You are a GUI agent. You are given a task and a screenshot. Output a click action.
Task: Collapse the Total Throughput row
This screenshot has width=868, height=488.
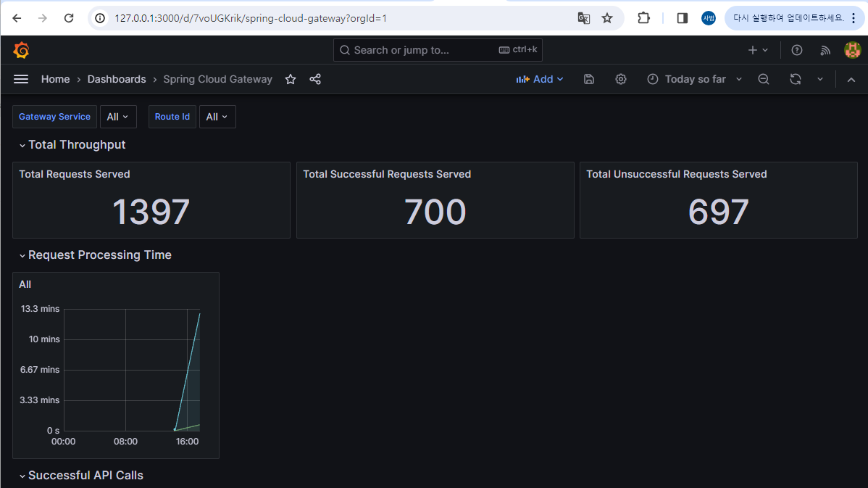pyautogui.click(x=72, y=144)
